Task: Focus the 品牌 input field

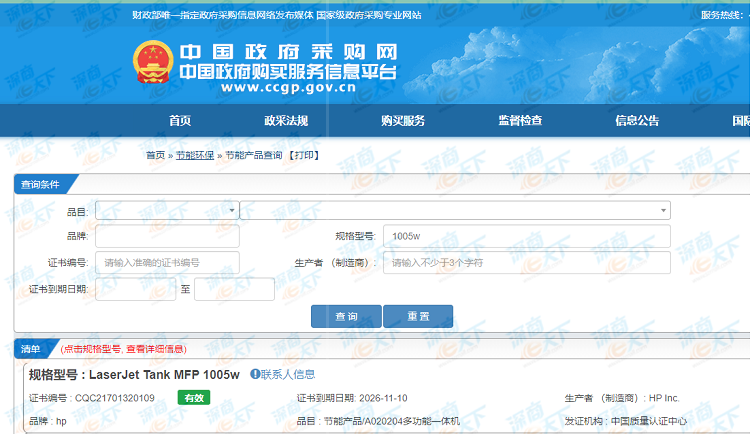Action: tap(167, 236)
